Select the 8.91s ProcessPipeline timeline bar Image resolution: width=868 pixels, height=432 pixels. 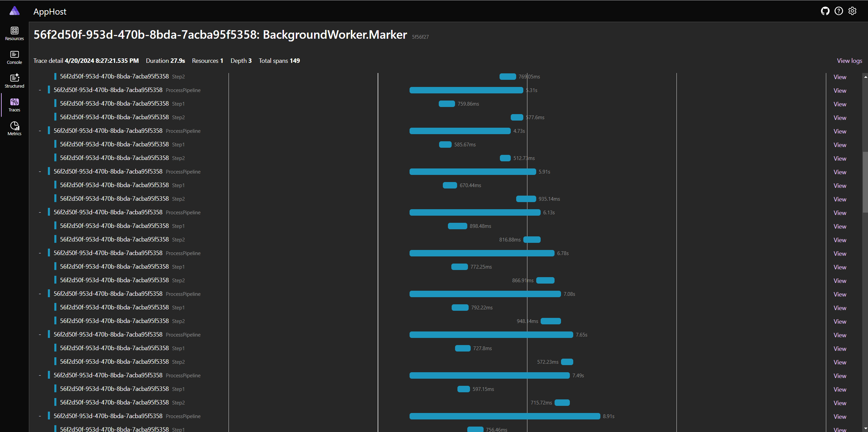[x=505, y=416]
